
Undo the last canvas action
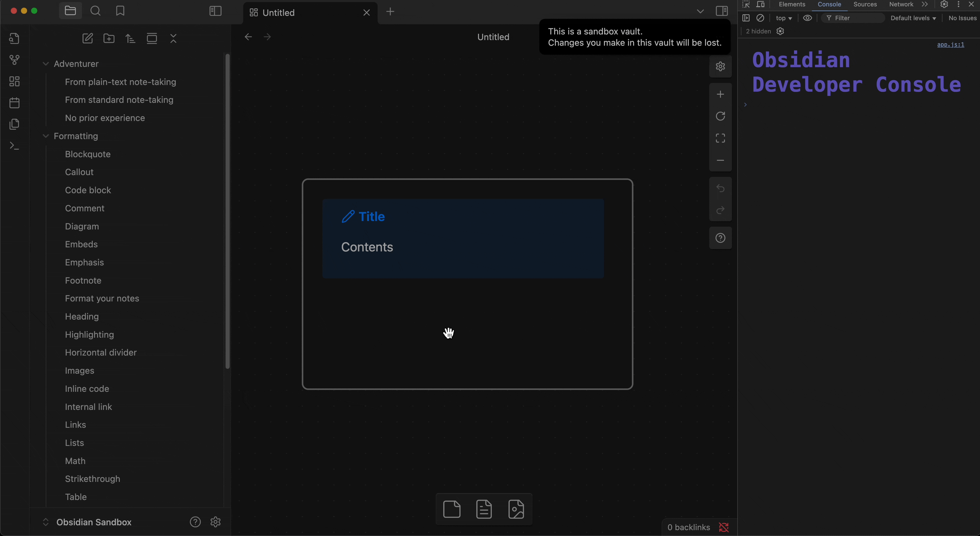[720, 188]
